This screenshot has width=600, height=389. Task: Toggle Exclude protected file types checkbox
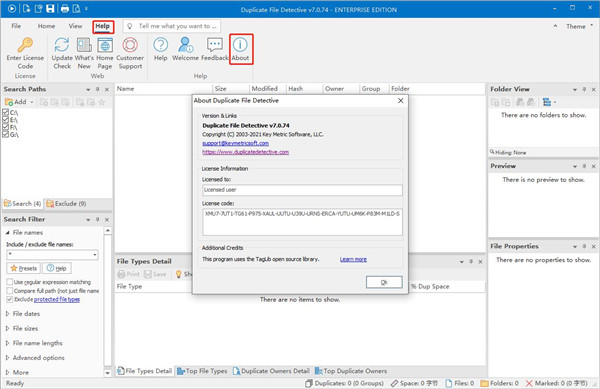(10, 299)
